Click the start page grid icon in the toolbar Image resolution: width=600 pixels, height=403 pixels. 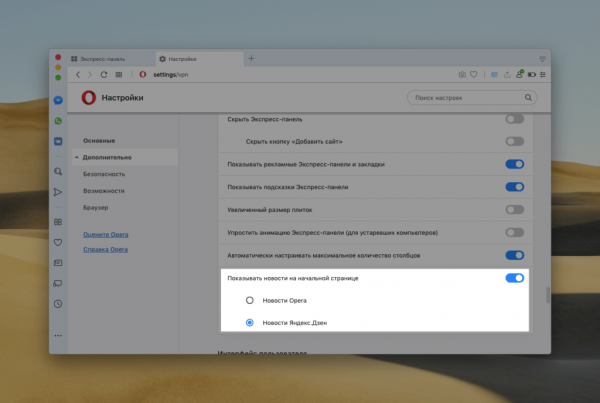point(119,75)
